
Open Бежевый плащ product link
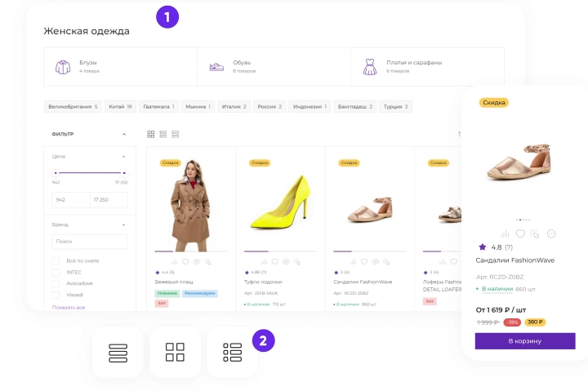click(174, 282)
